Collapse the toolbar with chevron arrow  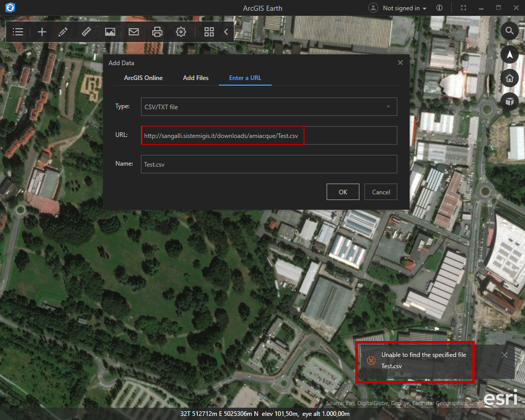point(226,32)
